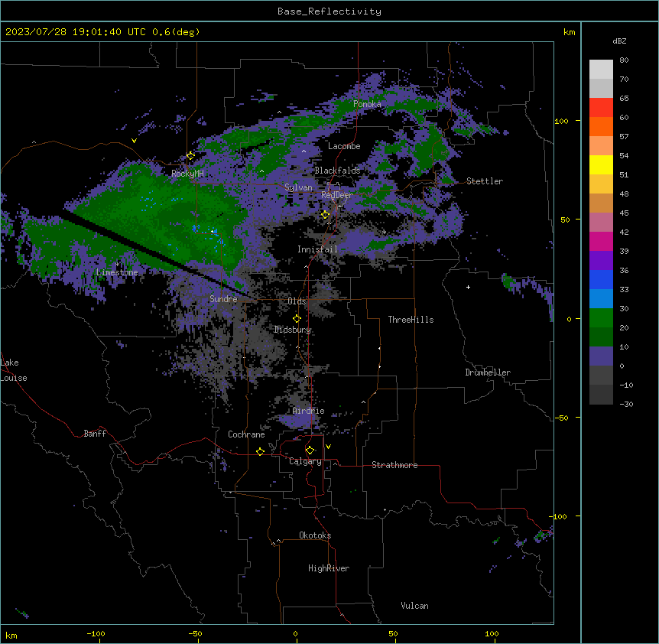
Task: Select the Airdrie city label
Action: [x=309, y=411]
